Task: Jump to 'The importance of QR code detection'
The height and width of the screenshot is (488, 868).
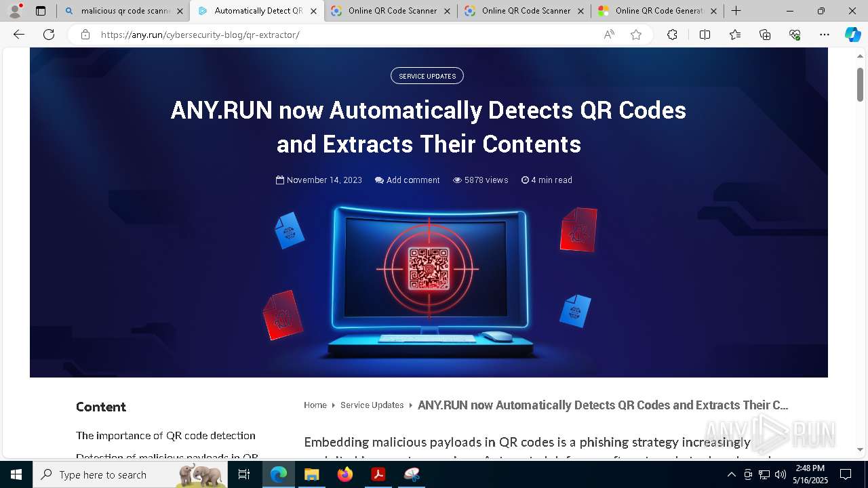Action: 165,436
